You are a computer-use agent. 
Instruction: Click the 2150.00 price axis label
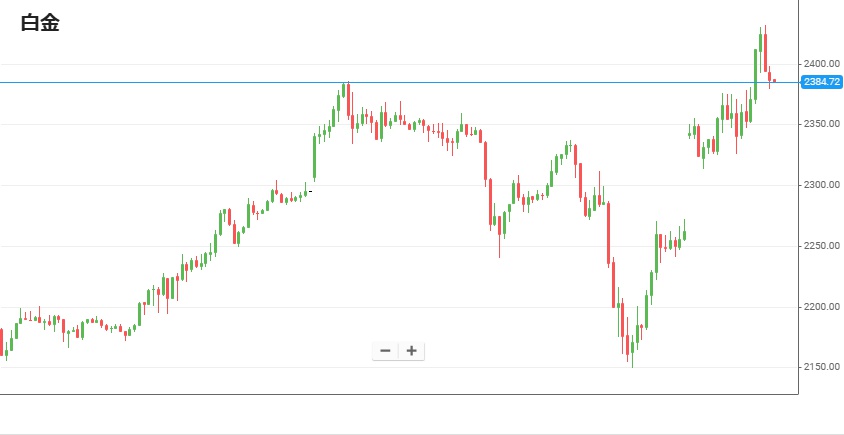tap(821, 367)
